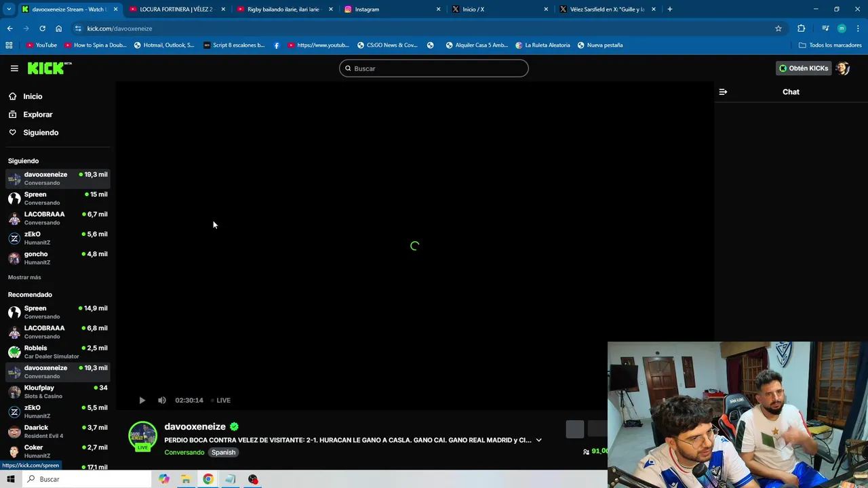
Task: Bookmark this page star icon
Action: pyautogui.click(x=778, y=28)
